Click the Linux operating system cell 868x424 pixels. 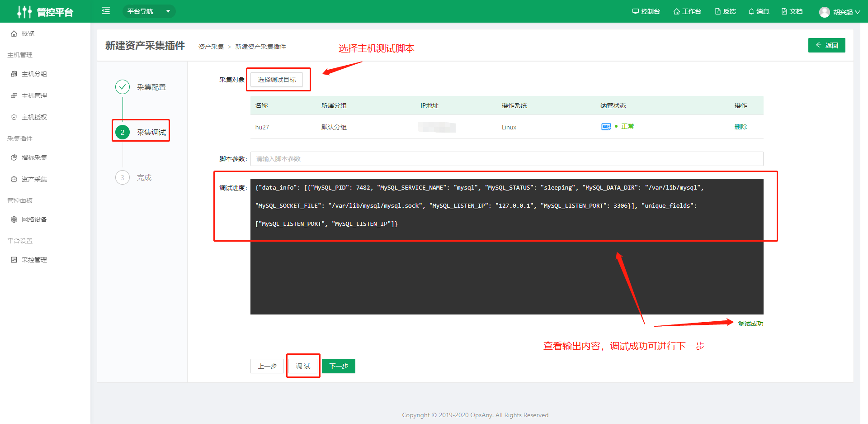509,127
